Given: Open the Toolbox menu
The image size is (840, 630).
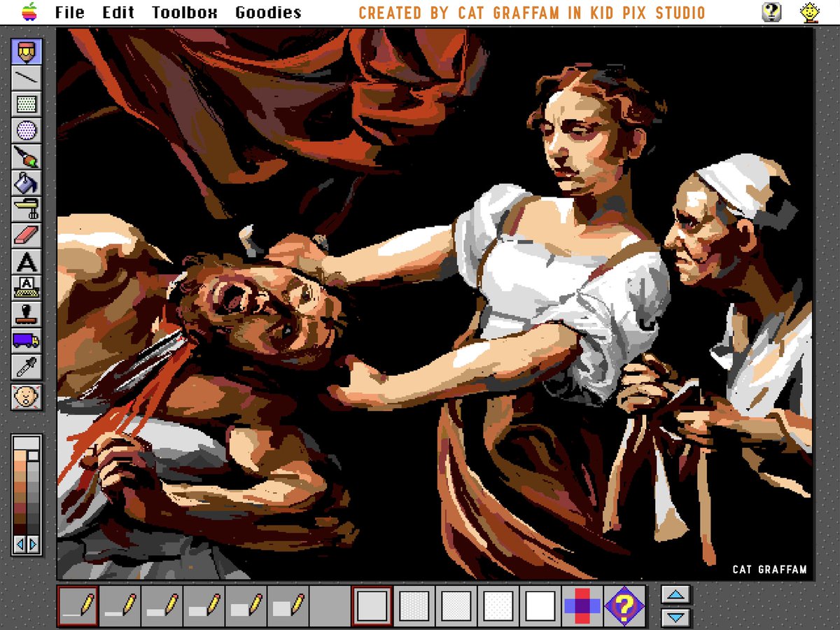Looking at the screenshot, I should click(x=185, y=12).
